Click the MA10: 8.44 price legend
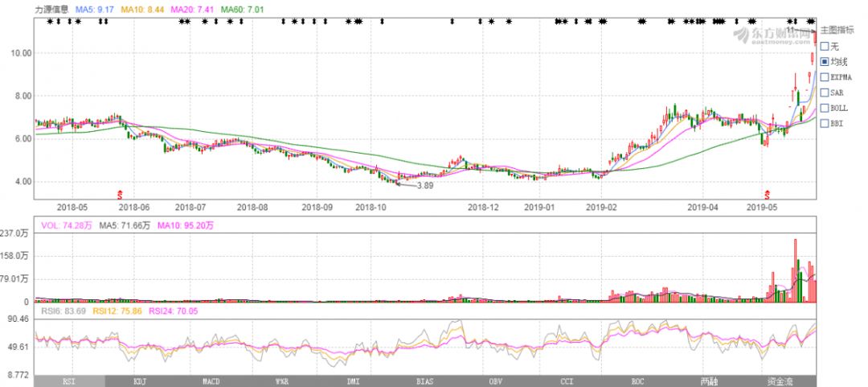The width and height of the screenshot is (868, 387). point(141,9)
